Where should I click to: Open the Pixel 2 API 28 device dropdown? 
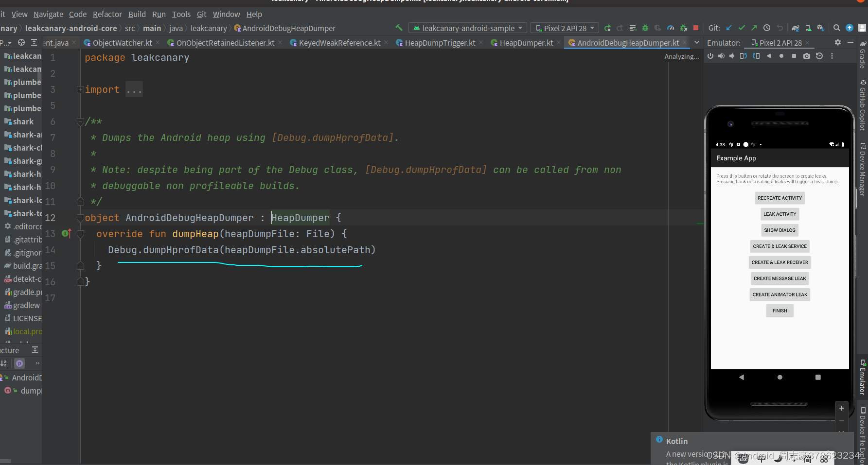click(565, 28)
